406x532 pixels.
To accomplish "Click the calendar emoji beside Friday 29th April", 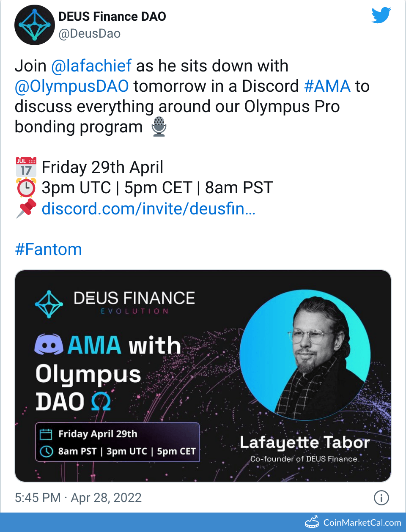I will click(x=26, y=167).
